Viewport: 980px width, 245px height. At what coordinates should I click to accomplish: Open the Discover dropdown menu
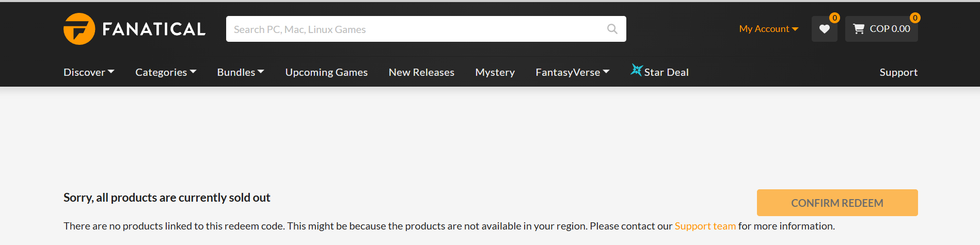pyautogui.click(x=89, y=72)
